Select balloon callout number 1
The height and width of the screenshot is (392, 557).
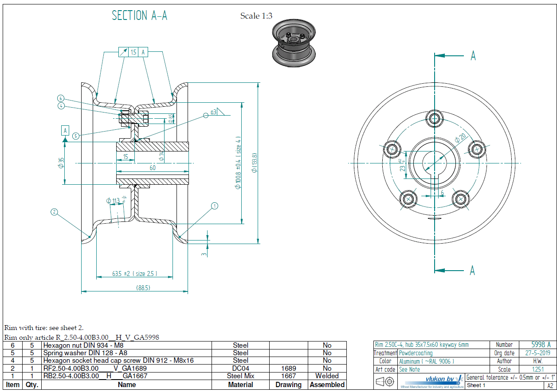pyautogui.click(x=215, y=206)
